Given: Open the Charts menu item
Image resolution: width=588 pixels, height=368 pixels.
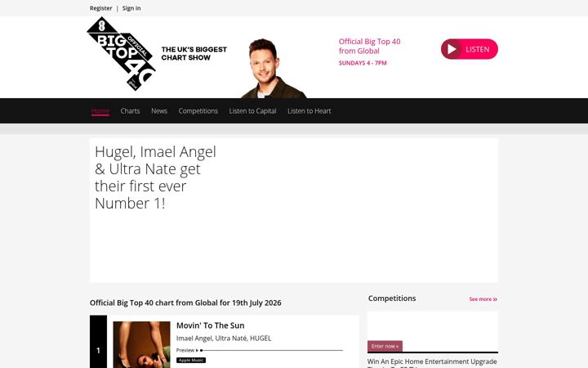Looking at the screenshot, I should coord(130,110).
